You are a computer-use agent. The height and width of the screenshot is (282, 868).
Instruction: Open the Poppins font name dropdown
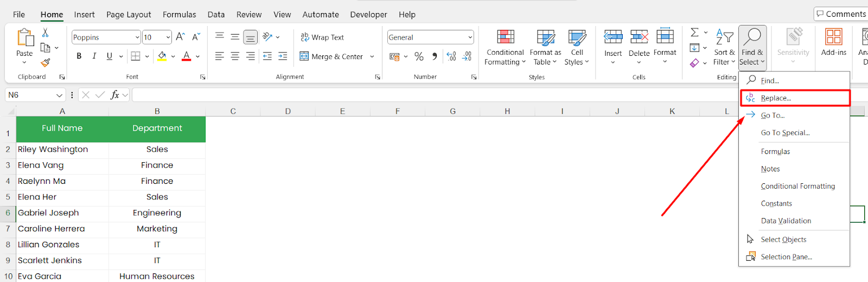pos(137,37)
